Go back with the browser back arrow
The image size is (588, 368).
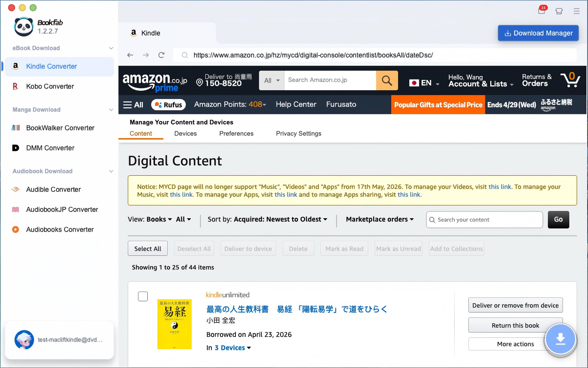tap(130, 55)
